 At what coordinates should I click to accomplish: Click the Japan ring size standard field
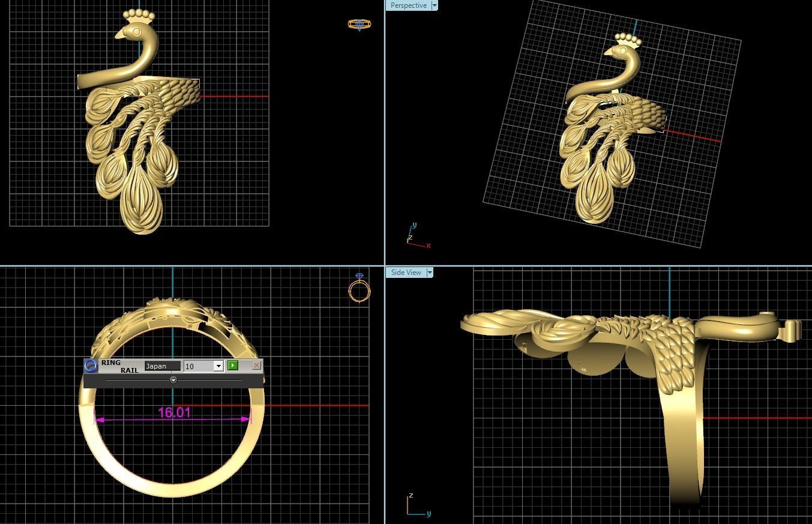(x=162, y=366)
